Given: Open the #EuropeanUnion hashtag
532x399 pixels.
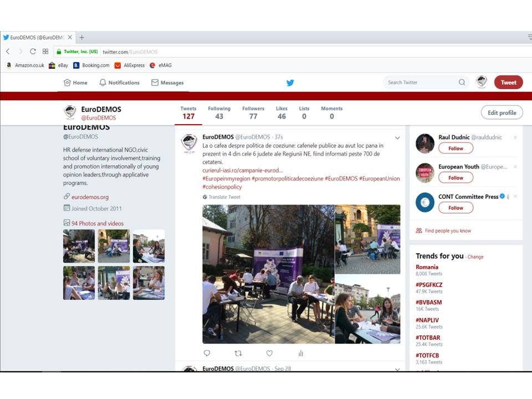Looking at the screenshot, I should (x=379, y=178).
